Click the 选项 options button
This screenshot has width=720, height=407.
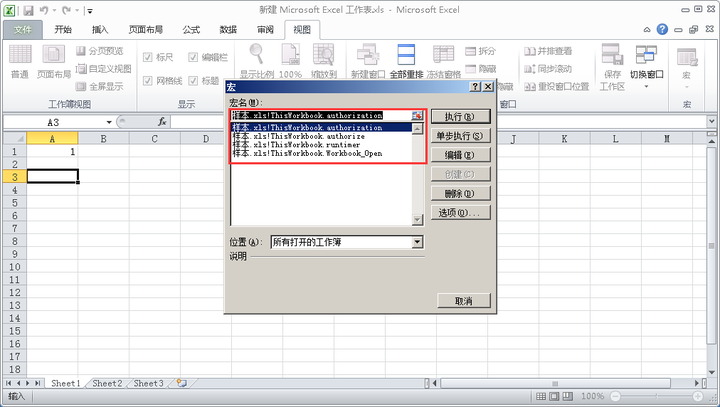point(461,213)
